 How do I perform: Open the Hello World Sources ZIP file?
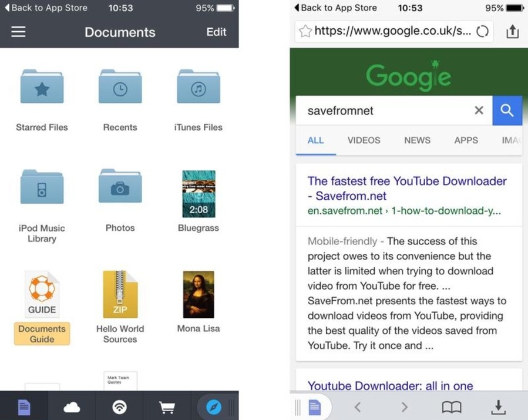click(120, 294)
